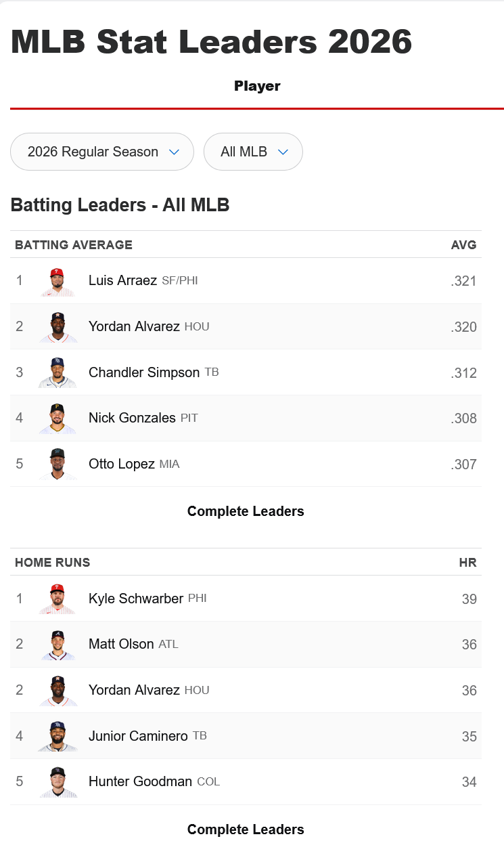Select Kyle Schwarber's name link

coord(136,599)
